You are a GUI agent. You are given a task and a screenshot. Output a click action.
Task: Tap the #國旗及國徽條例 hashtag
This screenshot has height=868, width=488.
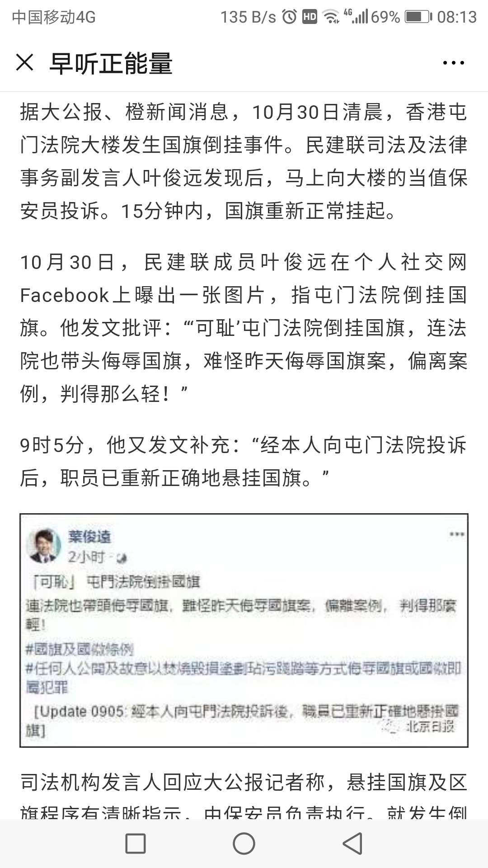(80, 649)
